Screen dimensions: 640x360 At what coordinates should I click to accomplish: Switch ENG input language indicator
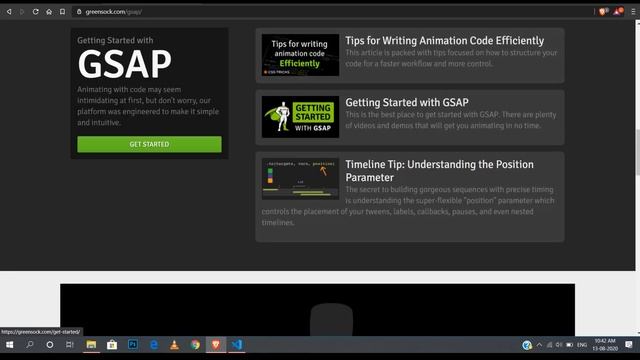coord(582,345)
